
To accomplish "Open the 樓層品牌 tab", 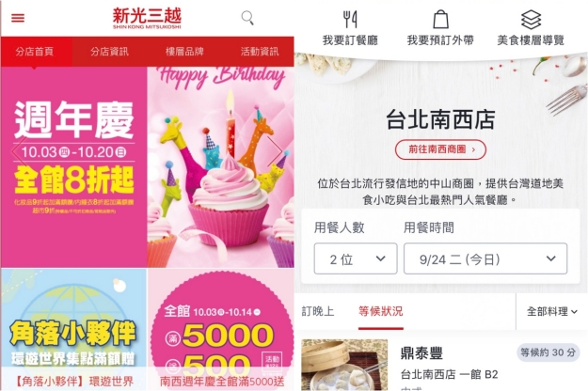I will pyautogui.click(x=184, y=52).
